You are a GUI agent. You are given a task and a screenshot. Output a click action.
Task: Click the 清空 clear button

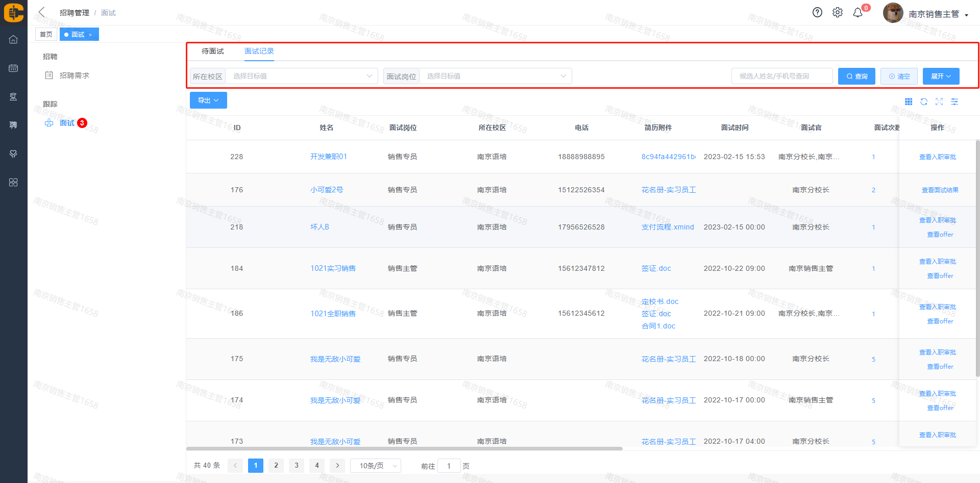pyautogui.click(x=899, y=76)
